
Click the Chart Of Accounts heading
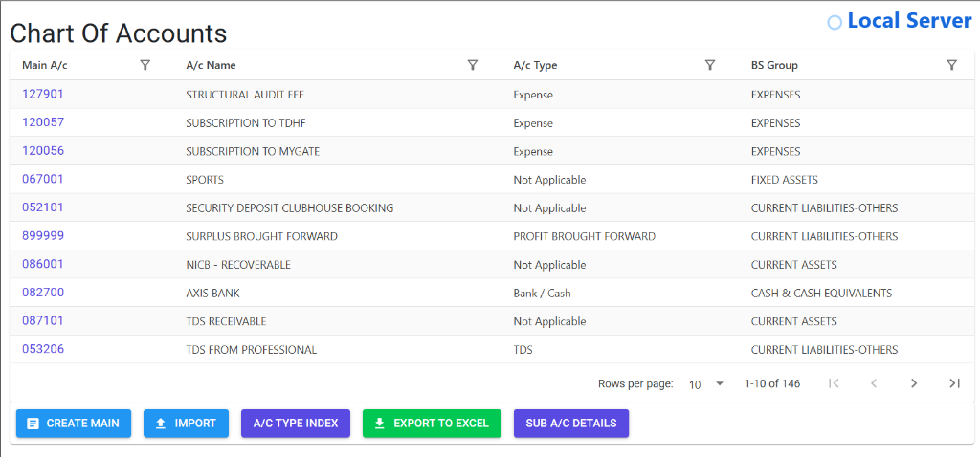pyautogui.click(x=119, y=33)
